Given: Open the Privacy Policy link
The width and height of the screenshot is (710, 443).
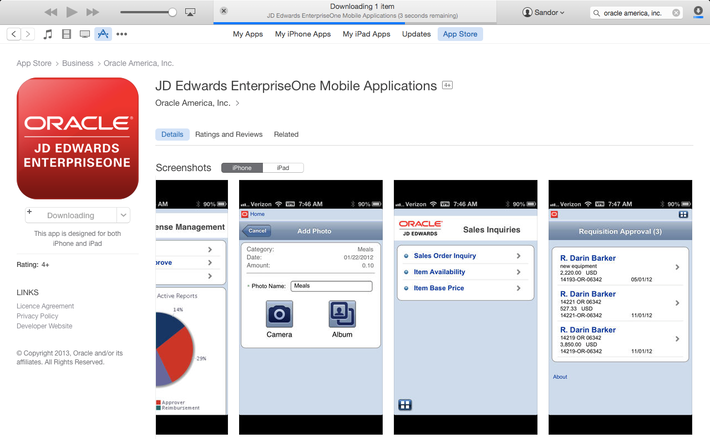Looking at the screenshot, I should coord(38,316).
